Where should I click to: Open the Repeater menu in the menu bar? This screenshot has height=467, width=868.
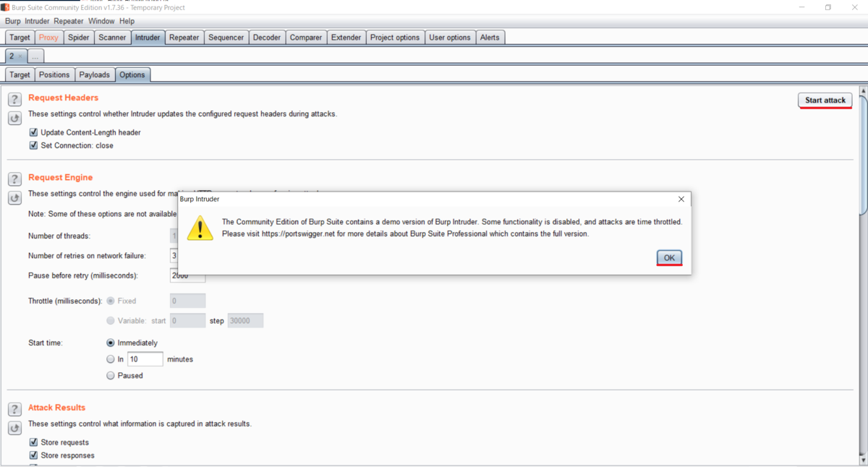pos(69,21)
